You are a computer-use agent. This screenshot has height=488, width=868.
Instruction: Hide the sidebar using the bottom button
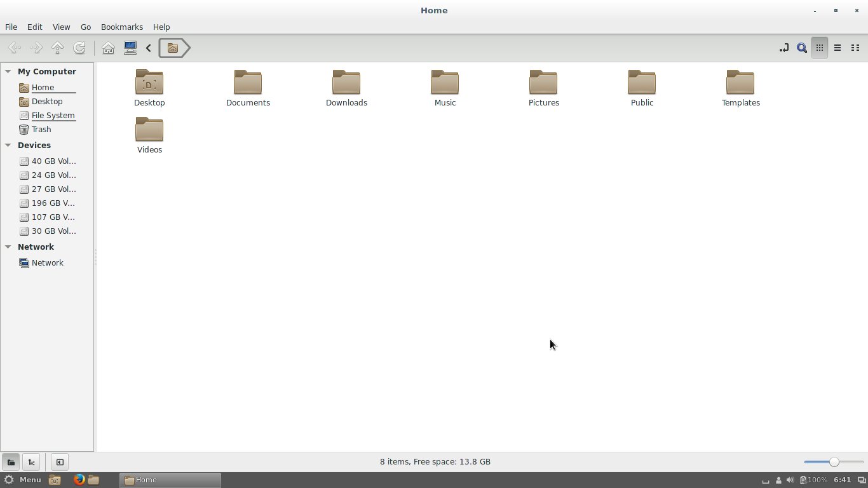(59, 462)
